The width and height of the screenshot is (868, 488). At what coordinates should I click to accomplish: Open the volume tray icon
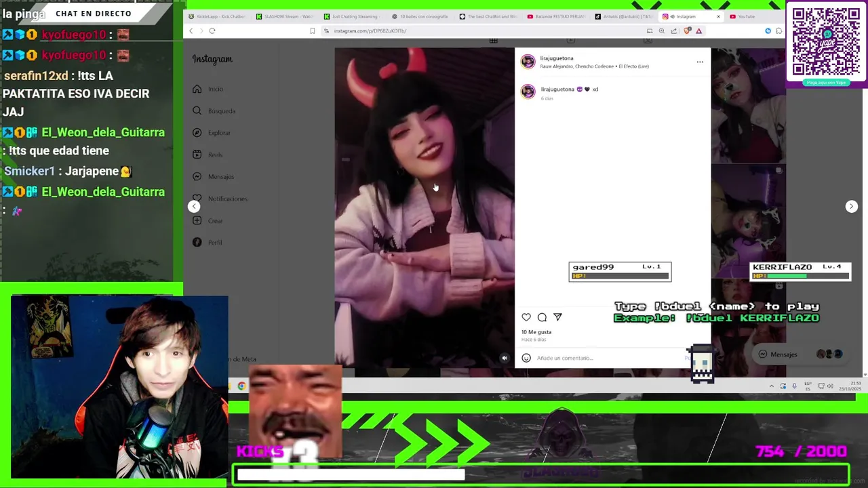point(831,386)
